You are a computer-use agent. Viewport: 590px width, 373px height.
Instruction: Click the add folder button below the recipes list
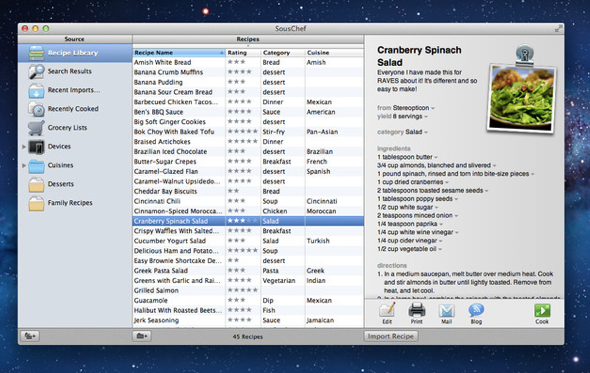tap(142, 336)
